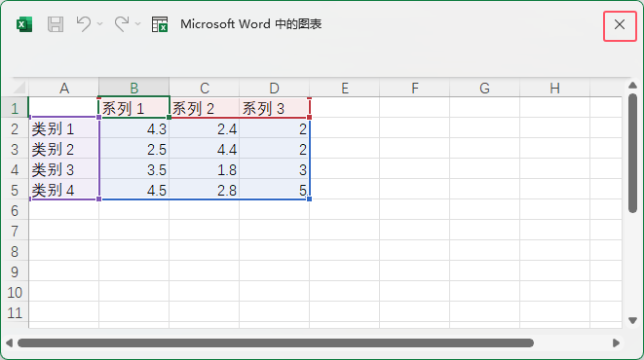Click the horizontal scrollbar left arrow
644x360 pixels.
tap(9, 342)
